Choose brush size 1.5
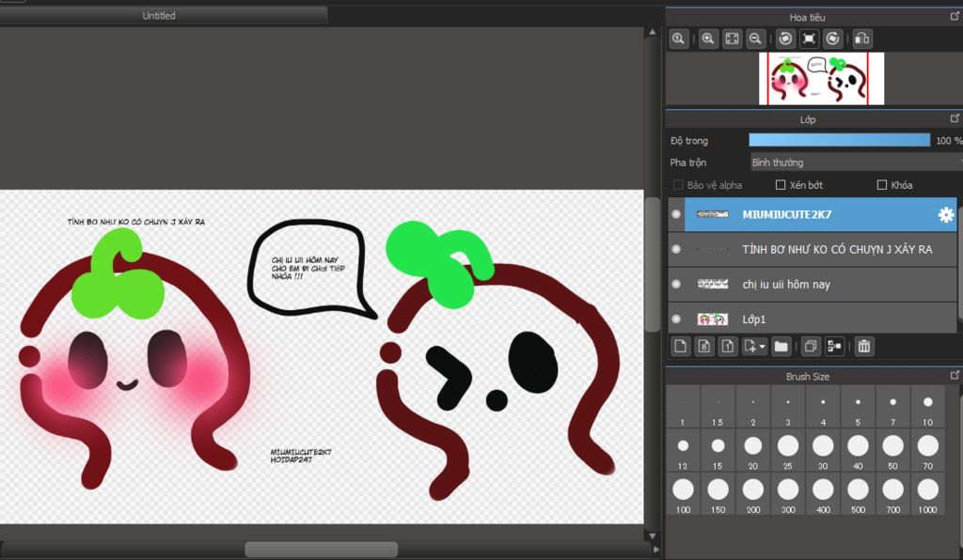The width and height of the screenshot is (963, 560). [718, 407]
